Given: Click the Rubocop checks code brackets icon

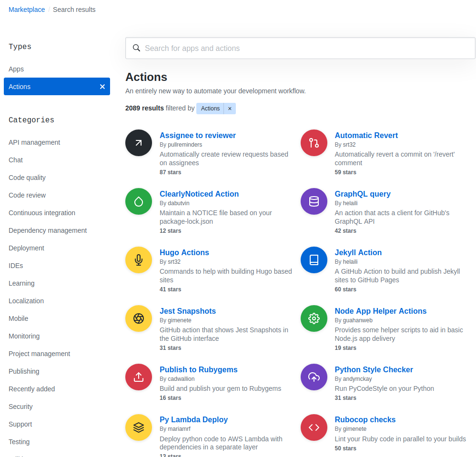Looking at the screenshot, I should (314, 427).
